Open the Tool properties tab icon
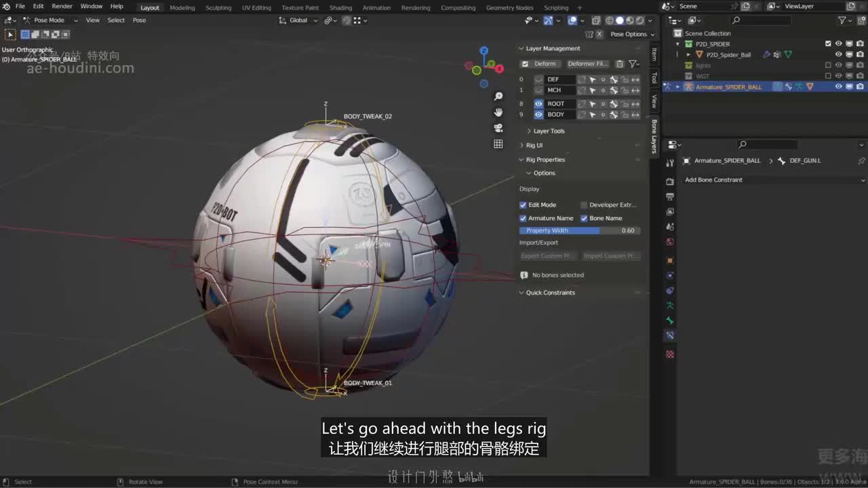 pos(670,163)
